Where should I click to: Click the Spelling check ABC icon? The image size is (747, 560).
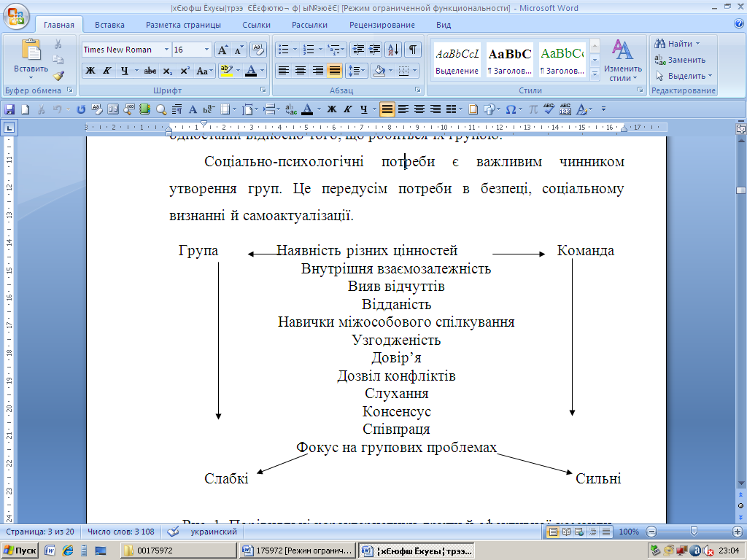tap(549, 109)
